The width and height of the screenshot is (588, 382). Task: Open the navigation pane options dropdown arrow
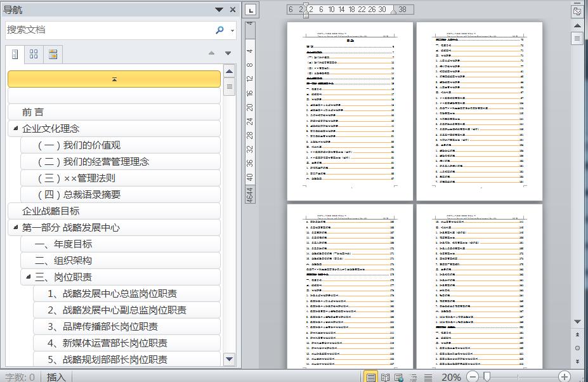[219, 10]
